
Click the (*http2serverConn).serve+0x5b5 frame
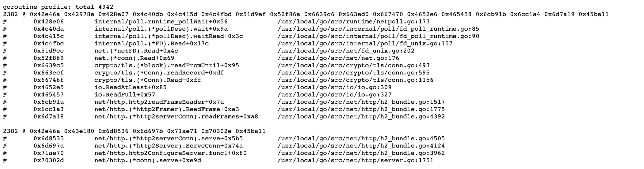tap(169, 138)
